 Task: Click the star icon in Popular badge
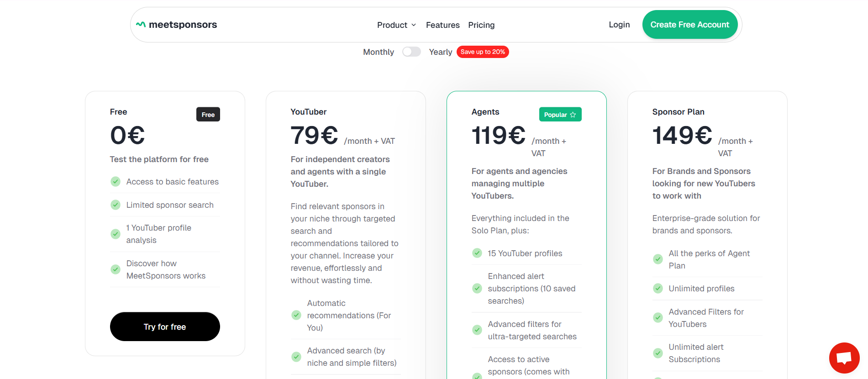tap(573, 115)
